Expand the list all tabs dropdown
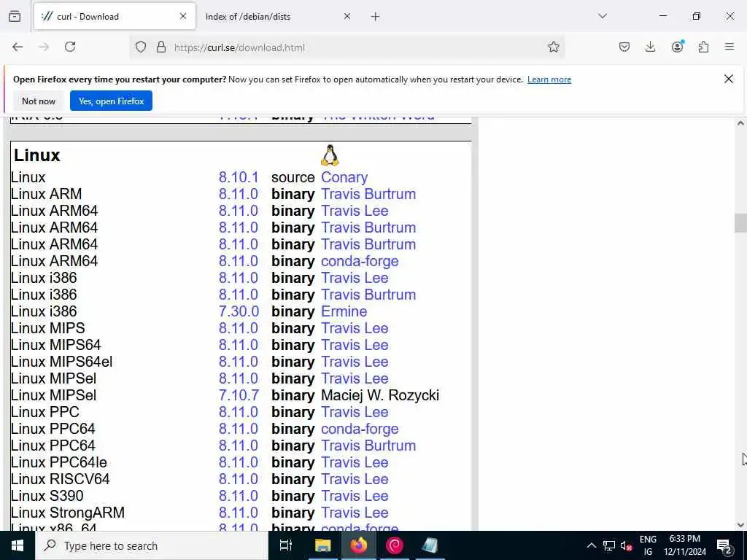 click(x=603, y=16)
